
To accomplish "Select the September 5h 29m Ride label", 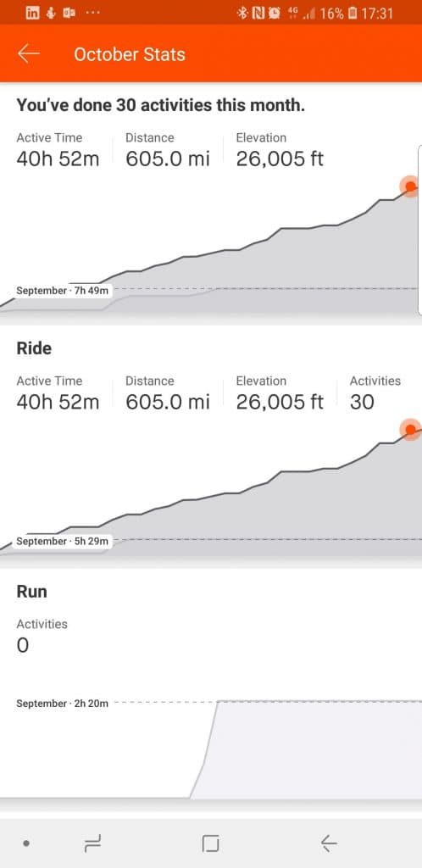I will click(62, 541).
